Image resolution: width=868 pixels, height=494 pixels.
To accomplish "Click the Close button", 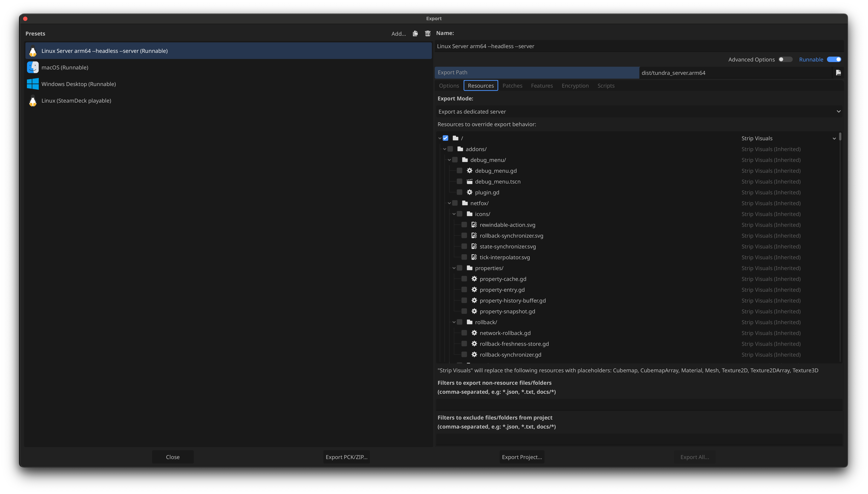I will click(x=173, y=457).
